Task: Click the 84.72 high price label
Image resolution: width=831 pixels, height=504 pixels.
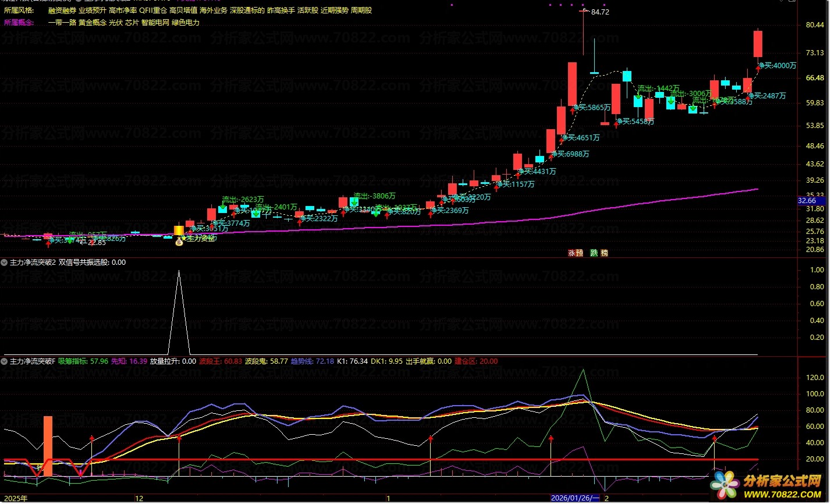Action: (x=600, y=12)
